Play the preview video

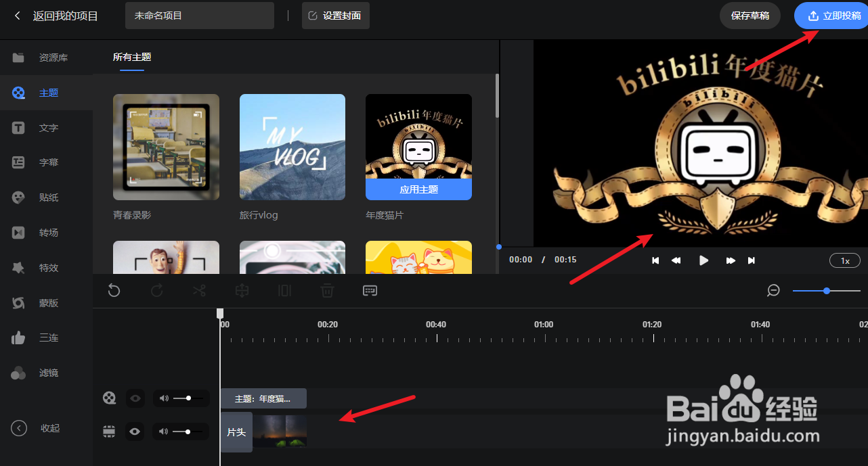point(703,260)
